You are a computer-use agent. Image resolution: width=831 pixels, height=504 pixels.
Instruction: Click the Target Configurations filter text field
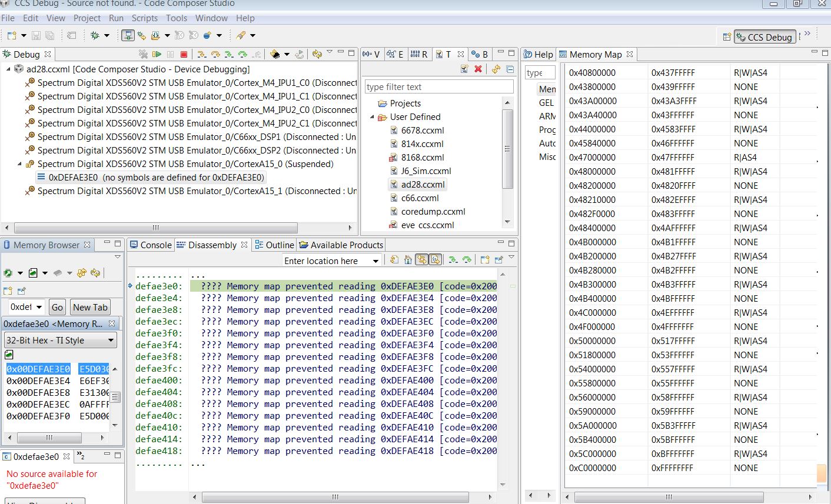pos(439,86)
